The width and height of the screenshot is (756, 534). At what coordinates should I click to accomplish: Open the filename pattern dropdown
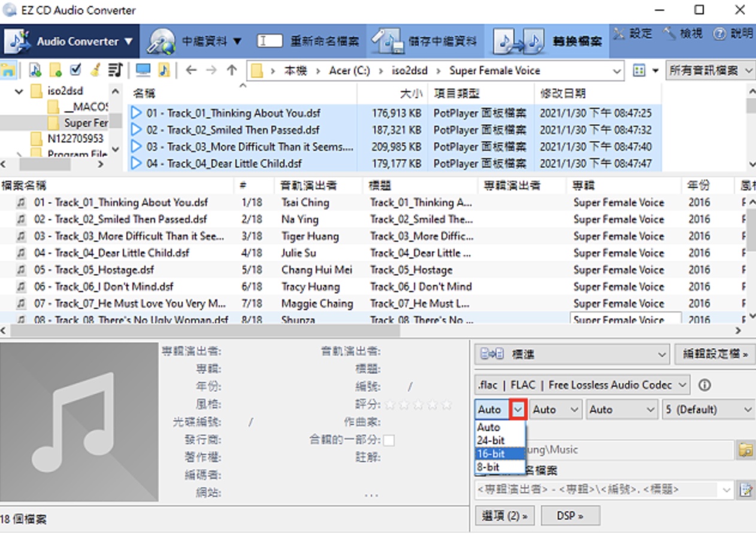(727, 490)
